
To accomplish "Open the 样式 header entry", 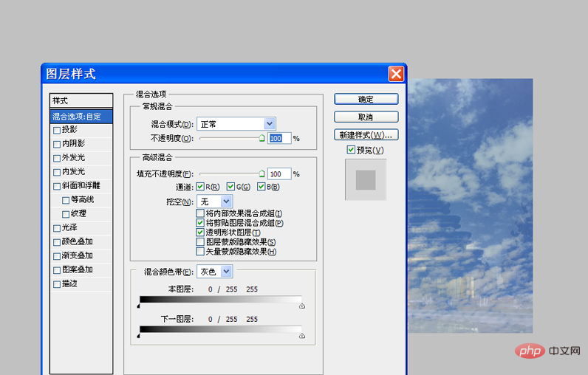I will coord(81,100).
